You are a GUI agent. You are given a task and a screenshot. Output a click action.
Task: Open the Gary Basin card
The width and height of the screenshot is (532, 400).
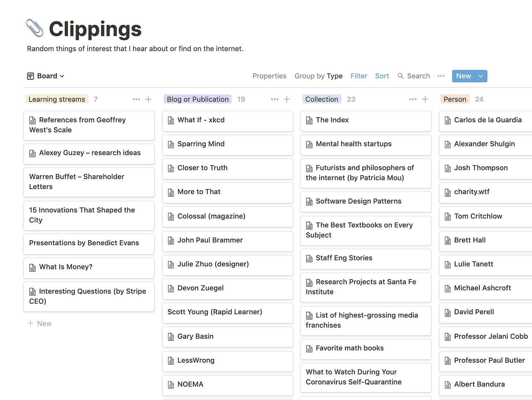(227, 337)
